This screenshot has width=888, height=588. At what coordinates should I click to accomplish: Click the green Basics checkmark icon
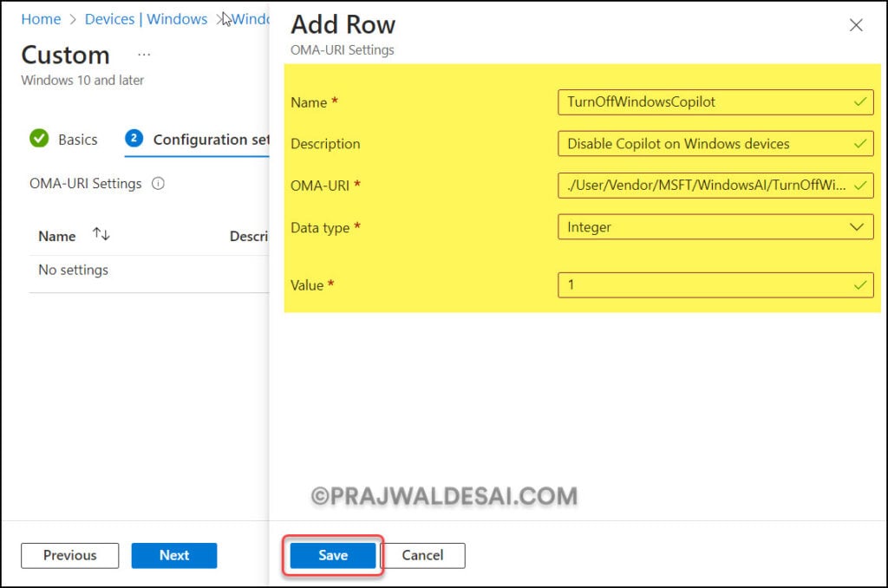pyautogui.click(x=39, y=138)
